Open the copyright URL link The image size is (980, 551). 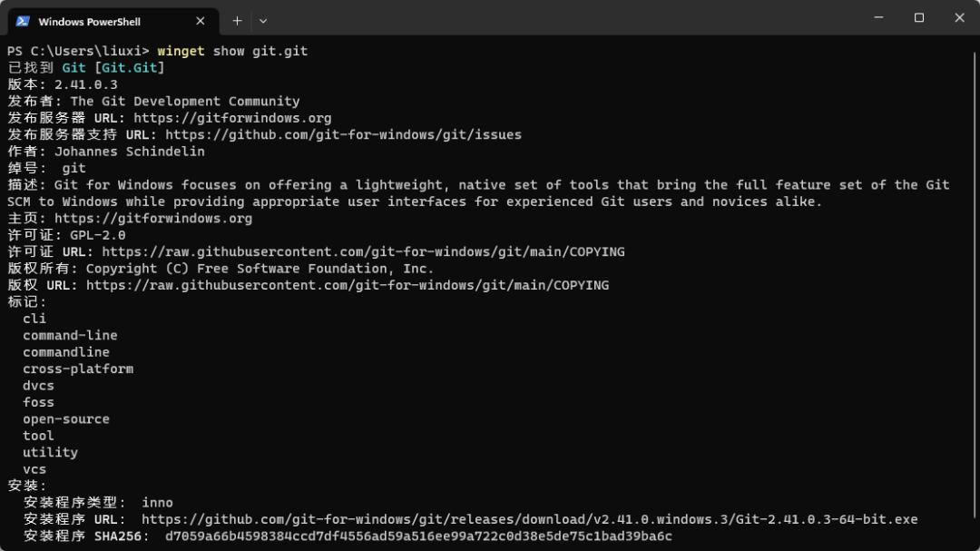[348, 285]
